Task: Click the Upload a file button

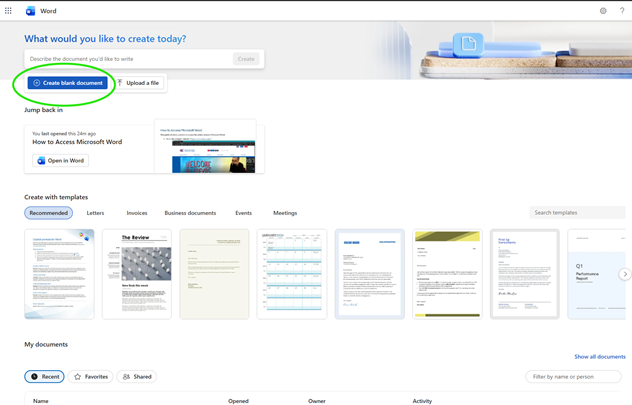Action: tap(139, 83)
